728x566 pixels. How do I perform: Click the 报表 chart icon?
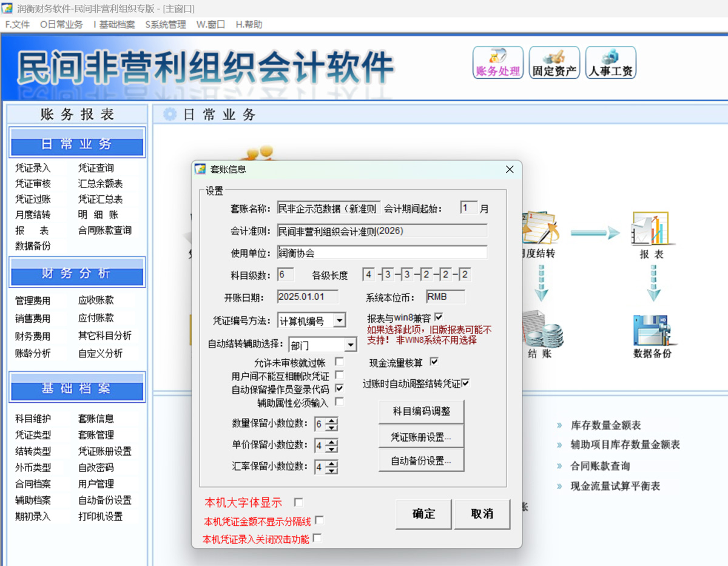coord(650,229)
